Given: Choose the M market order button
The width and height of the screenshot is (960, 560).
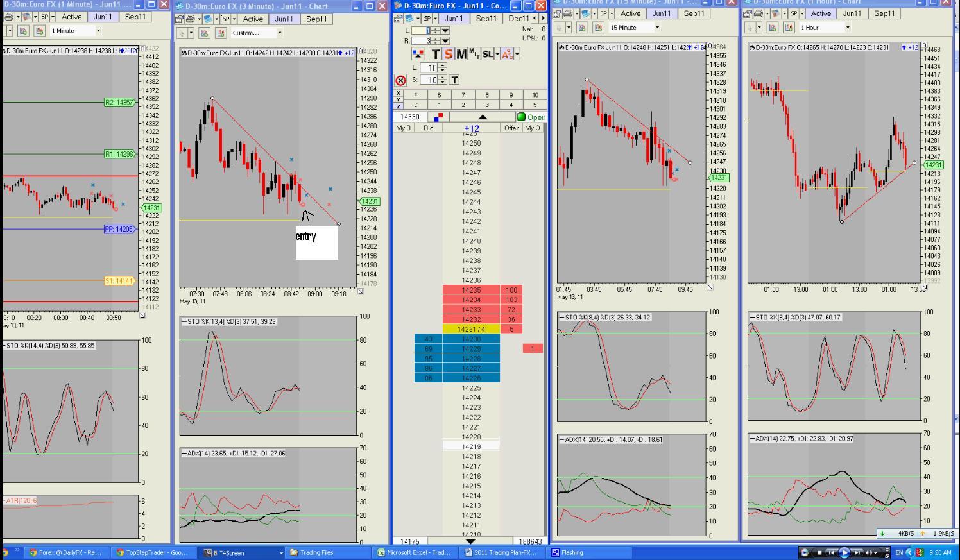Looking at the screenshot, I should pyautogui.click(x=461, y=55).
